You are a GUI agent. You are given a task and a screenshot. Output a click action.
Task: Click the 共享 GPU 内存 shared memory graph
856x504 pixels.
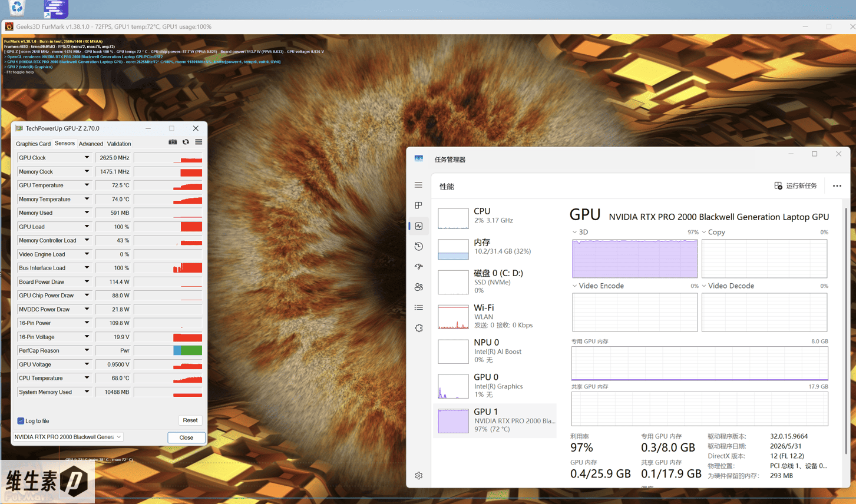click(x=699, y=409)
